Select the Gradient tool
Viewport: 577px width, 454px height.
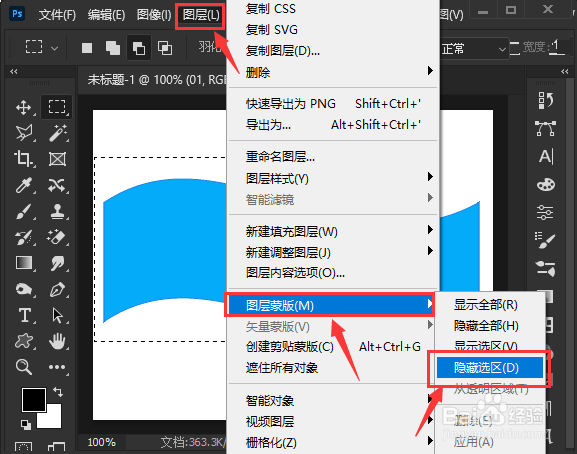(24, 263)
